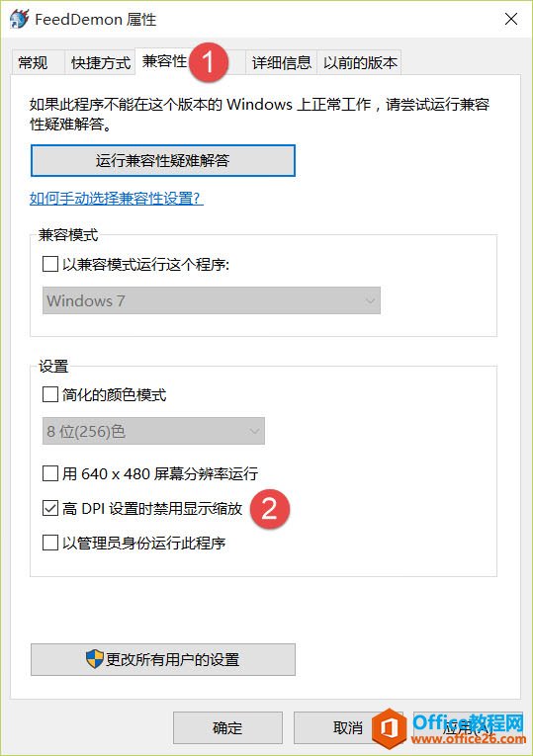This screenshot has width=533, height=756.
Task: Enable 以兼容模式运行这个程序 checkbox
Action: point(50,264)
